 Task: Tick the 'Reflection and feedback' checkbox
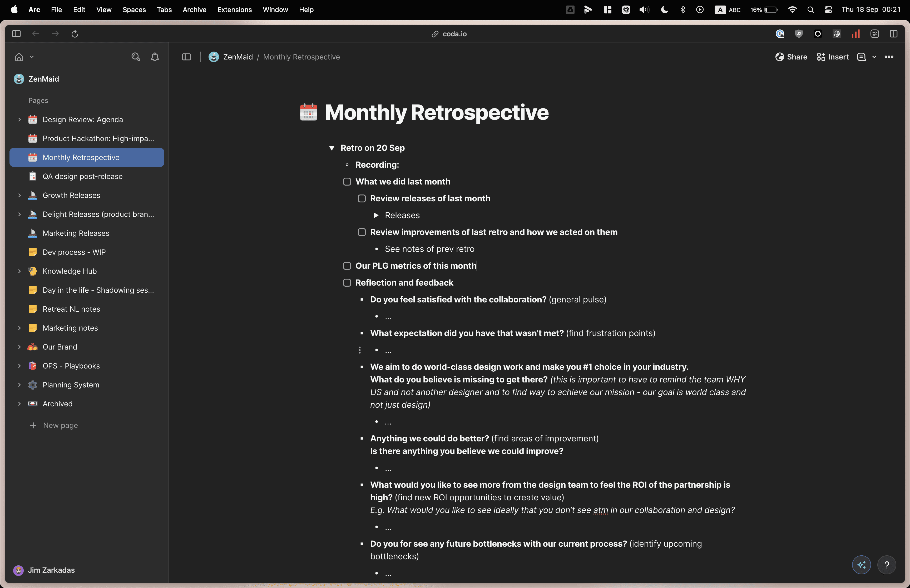coord(347,283)
